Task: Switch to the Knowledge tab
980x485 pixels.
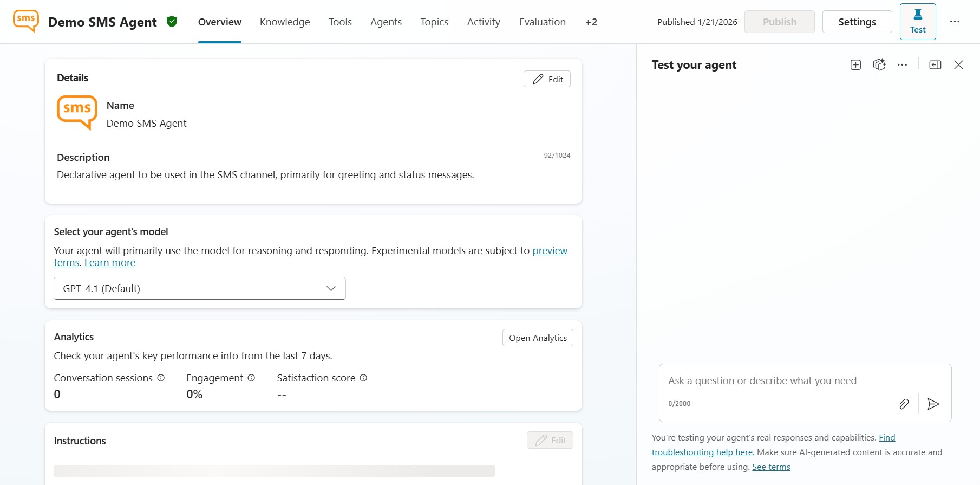Action: (x=285, y=22)
